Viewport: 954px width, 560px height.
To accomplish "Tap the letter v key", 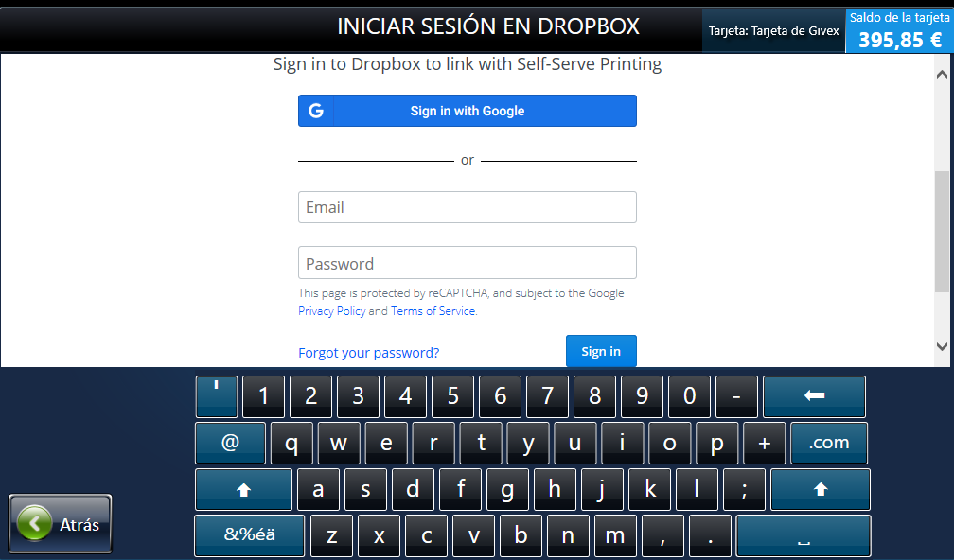I will click(474, 536).
